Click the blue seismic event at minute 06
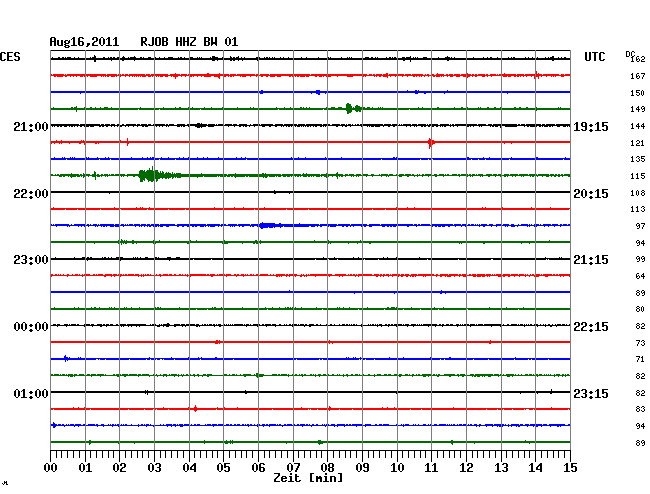 click(x=269, y=225)
